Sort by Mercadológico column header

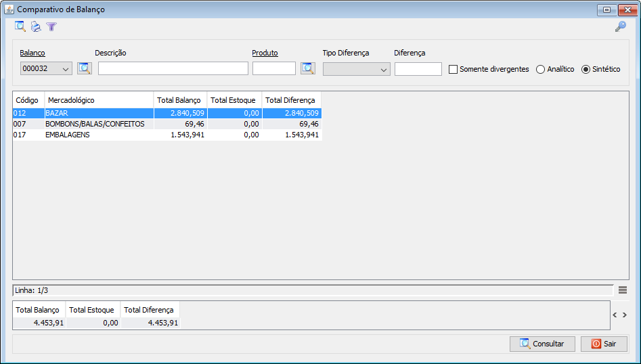99,100
